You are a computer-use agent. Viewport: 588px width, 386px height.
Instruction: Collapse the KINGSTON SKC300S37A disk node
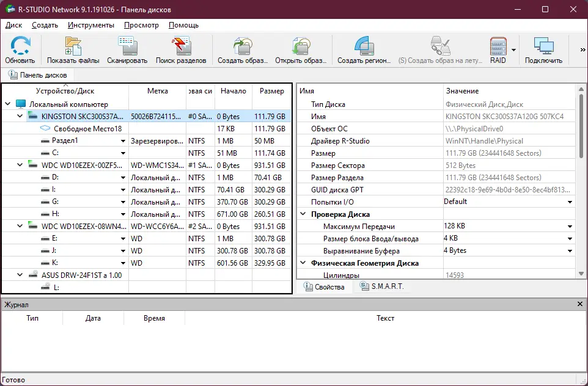click(20, 116)
